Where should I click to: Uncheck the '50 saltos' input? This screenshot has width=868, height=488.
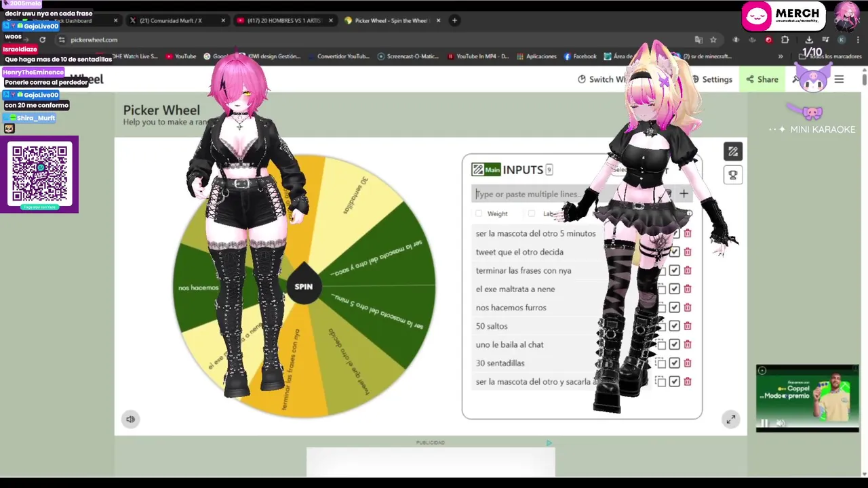coord(674,326)
